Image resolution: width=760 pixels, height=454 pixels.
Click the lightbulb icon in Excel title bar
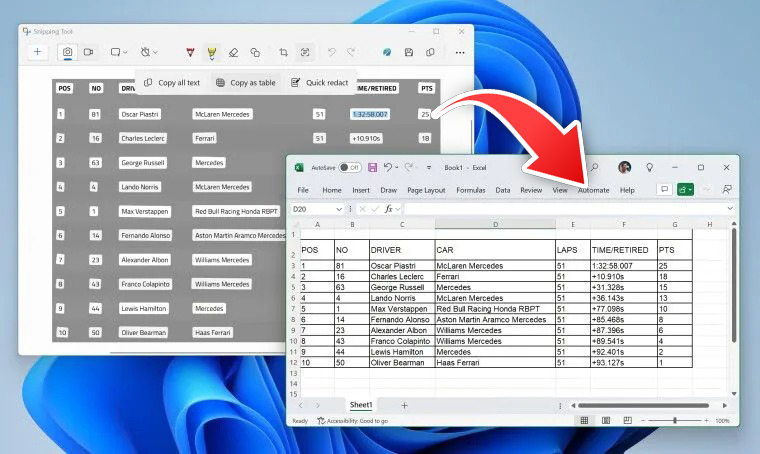[x=649, y=168]
